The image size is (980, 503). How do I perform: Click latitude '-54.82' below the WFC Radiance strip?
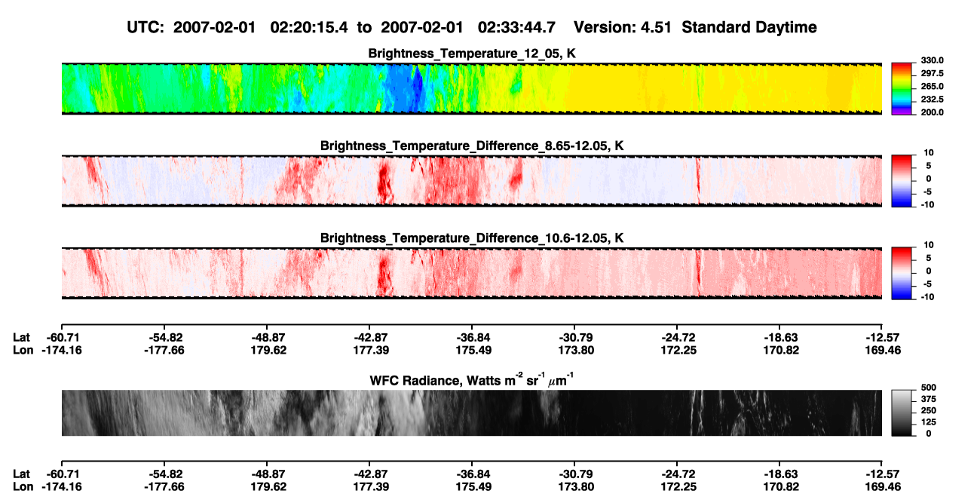click(x=164, y=474)
